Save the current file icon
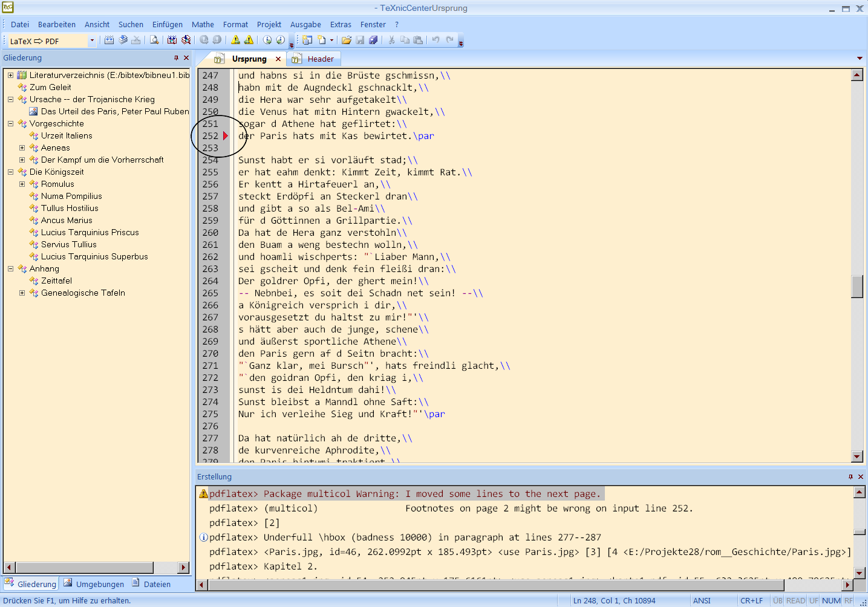 (360, 40)
